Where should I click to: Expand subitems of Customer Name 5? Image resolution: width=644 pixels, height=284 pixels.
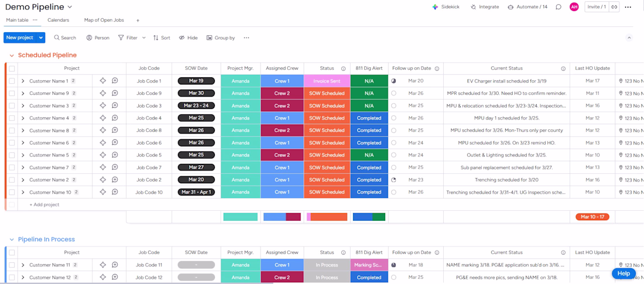coord(23,155)
